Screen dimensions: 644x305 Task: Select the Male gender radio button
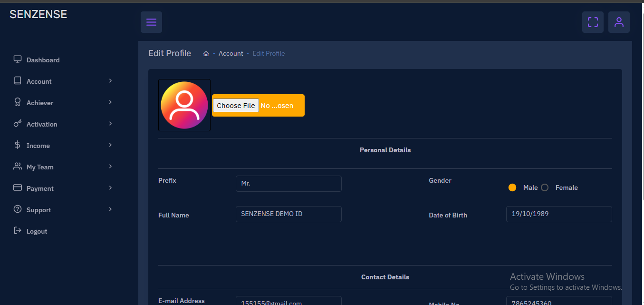click(512, 187)
